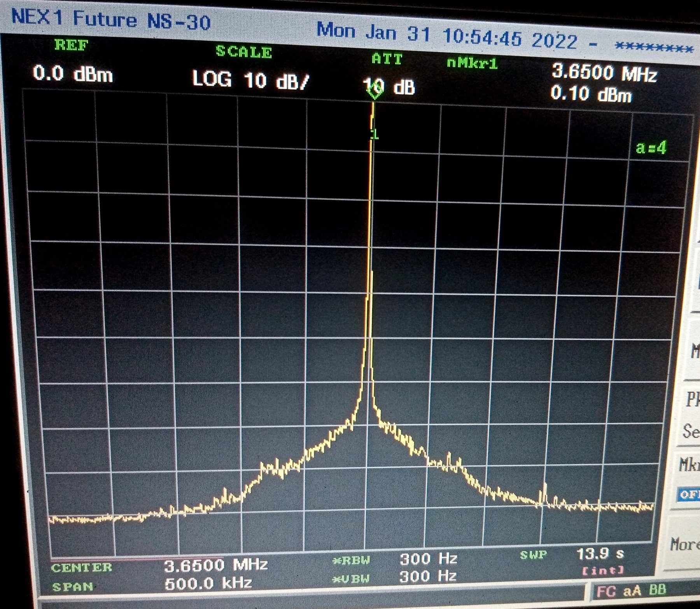Toggle the blue OFF marker setting
This screenshot has height=609, width=700.
[x=689, y=494]
